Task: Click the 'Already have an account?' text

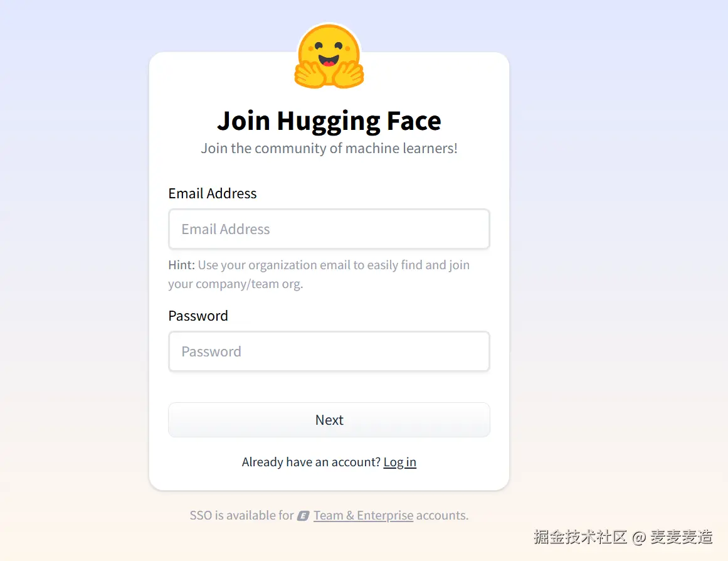Action: click(x=311, y=462)
